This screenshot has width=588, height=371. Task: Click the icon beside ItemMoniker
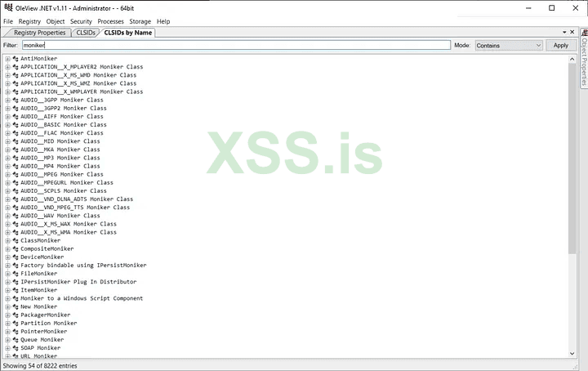[16, 290]
